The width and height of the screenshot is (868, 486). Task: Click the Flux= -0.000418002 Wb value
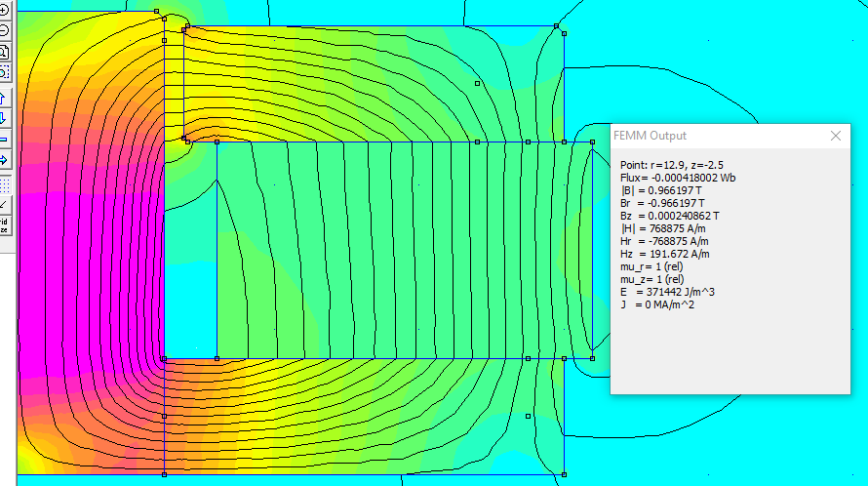click(x=678, y=178)
